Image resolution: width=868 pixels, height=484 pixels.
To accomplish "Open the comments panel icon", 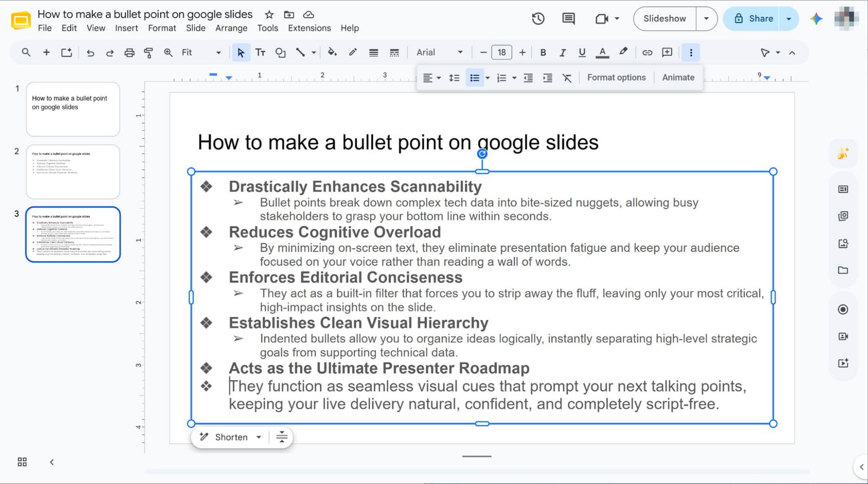I will pyautogui.click(x=568, y=19).
